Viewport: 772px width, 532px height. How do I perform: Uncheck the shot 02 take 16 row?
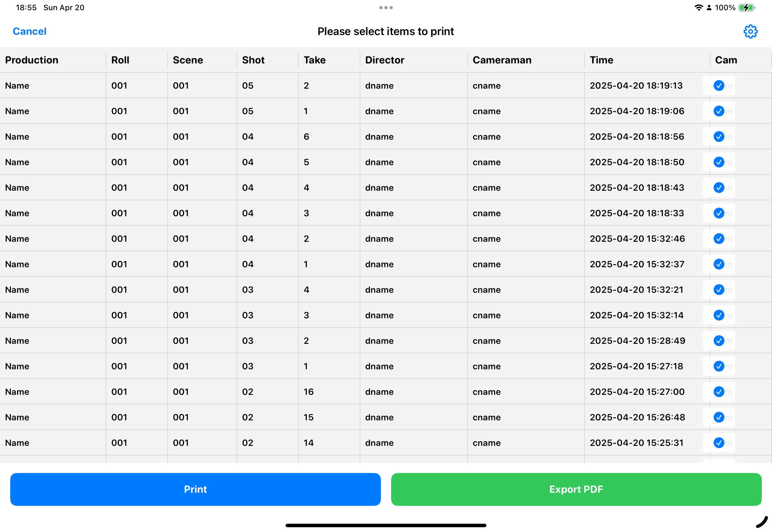coord(719,392)
